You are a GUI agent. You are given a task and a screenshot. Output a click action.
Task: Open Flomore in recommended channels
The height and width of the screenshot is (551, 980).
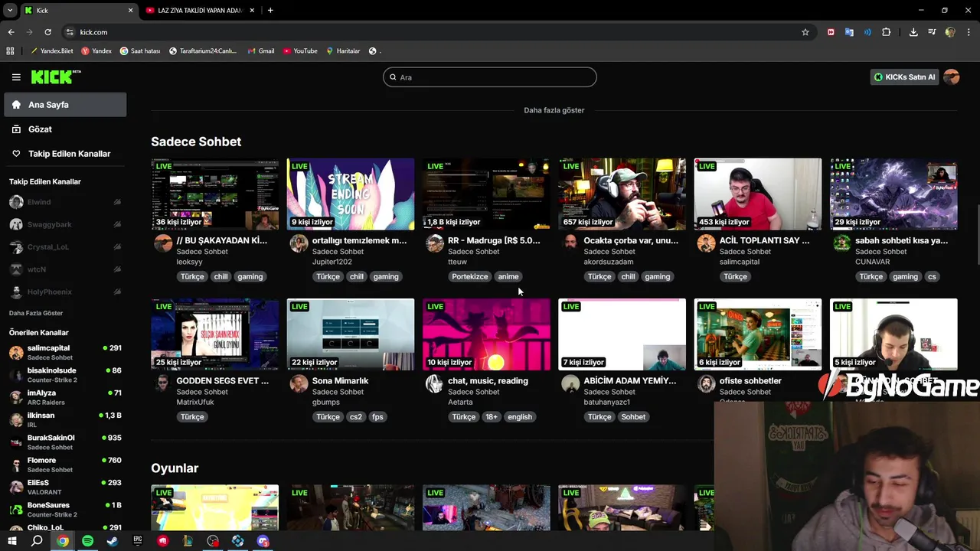tap(65, 465)
